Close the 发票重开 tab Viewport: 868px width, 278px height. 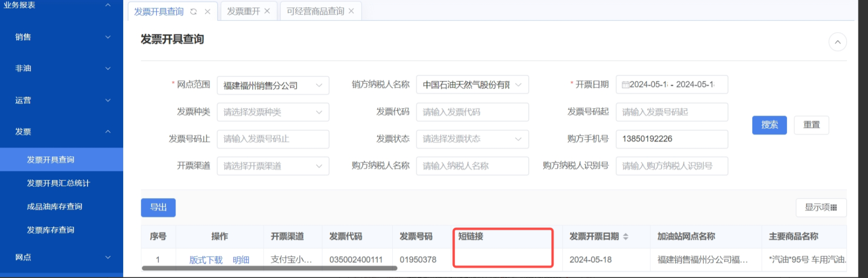point(267,11)
